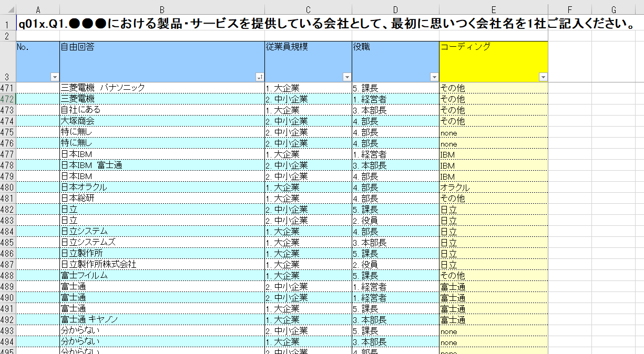Select coding cell IBM in row 477
This screenshot has height=354, width=644.
(494, 154)
